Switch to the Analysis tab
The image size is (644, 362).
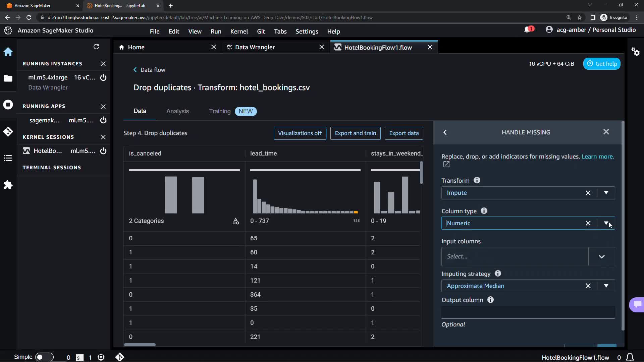tap(177, 111)
